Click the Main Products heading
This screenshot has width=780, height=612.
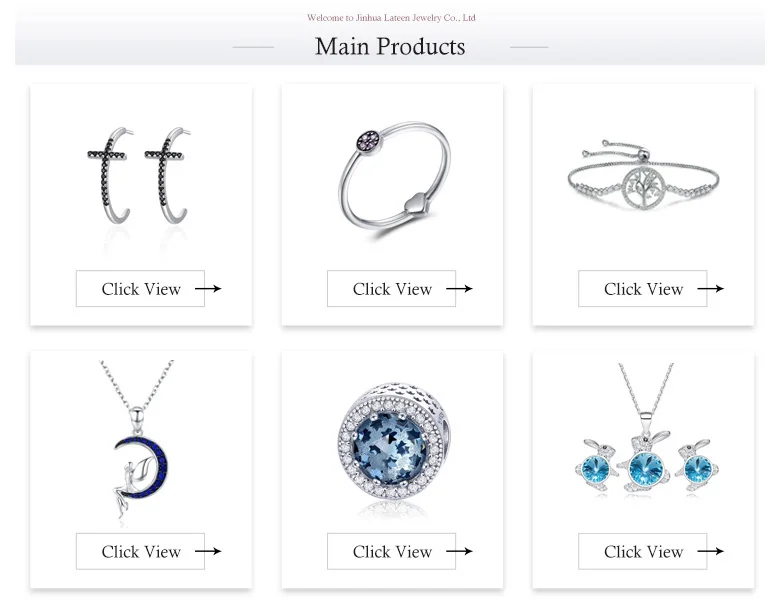point(390,47)
